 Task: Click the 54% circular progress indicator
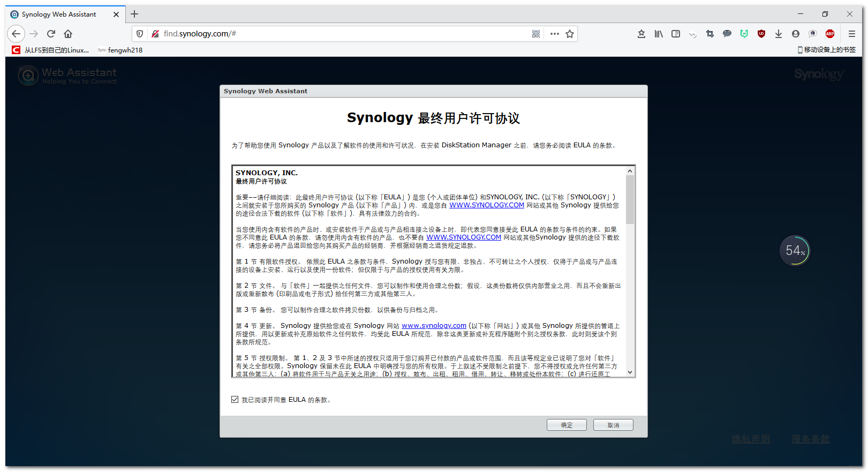pyautogui.click(x=795, y=250)
